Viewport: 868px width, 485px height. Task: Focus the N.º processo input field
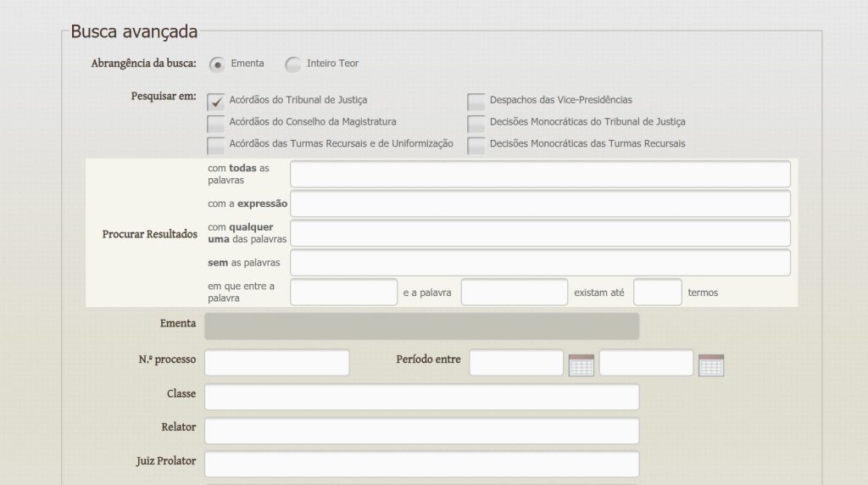tap(277, 363)
